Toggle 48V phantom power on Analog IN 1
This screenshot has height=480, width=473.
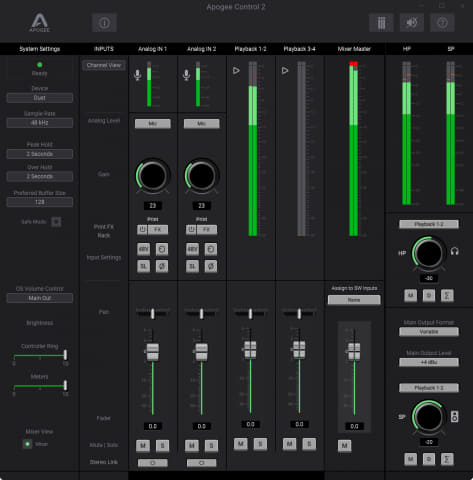(x=144, y=249)
